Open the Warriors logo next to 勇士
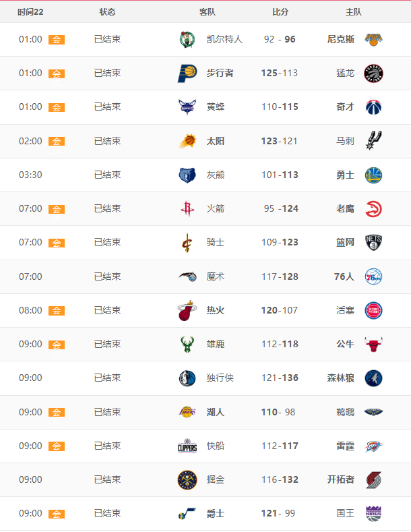Screen dimensions: 411x532 tap(373, 175)
